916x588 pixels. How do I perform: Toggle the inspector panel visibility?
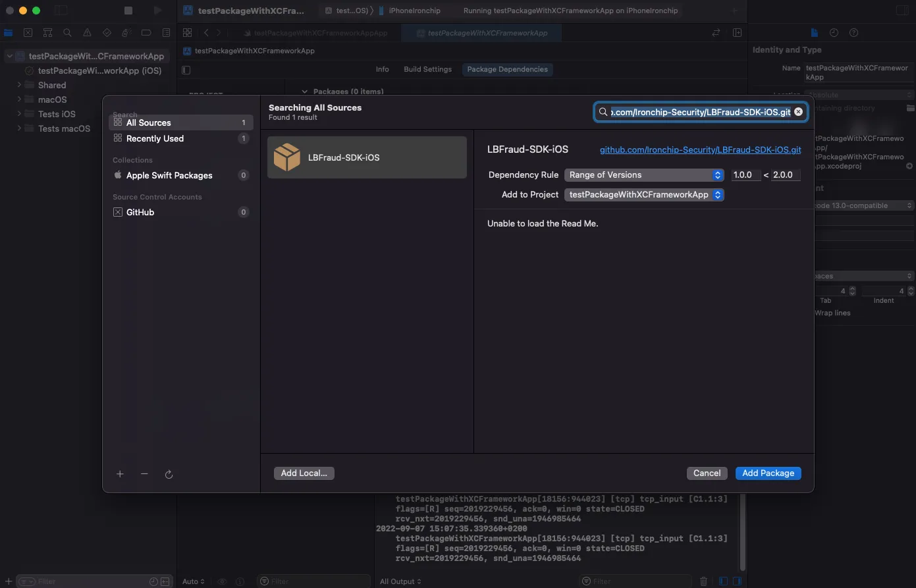point(901,11)
